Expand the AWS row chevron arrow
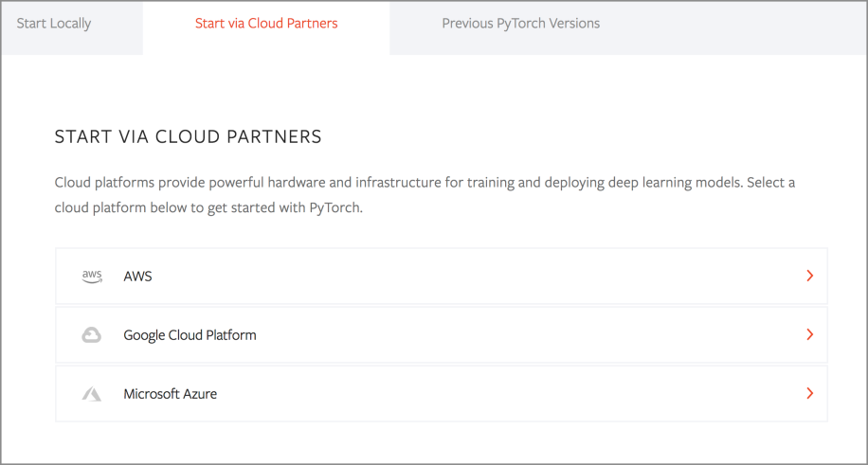This screenshot has width=868, height=465. 809,277
